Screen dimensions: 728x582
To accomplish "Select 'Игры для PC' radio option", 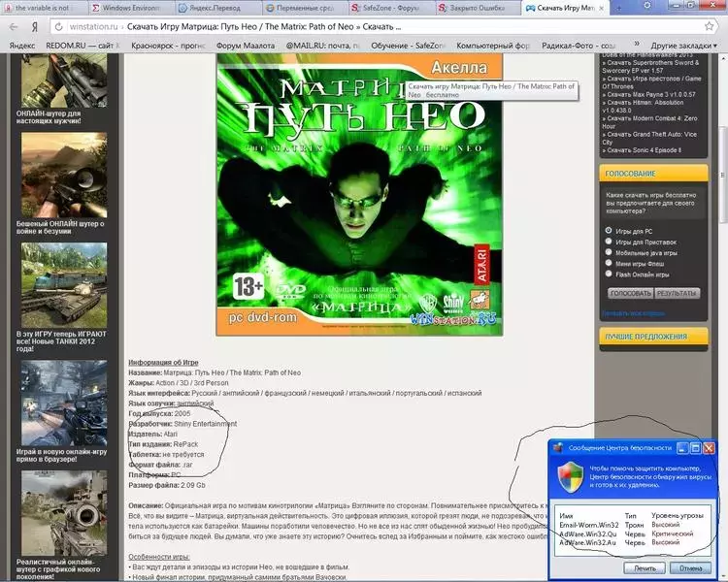I will tap(609, 230).
